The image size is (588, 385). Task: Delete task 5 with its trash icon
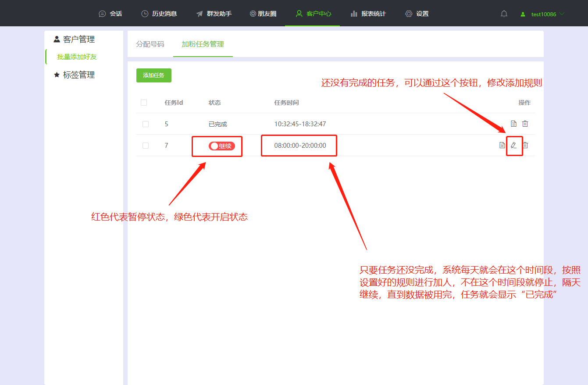[x=525, y=124]
